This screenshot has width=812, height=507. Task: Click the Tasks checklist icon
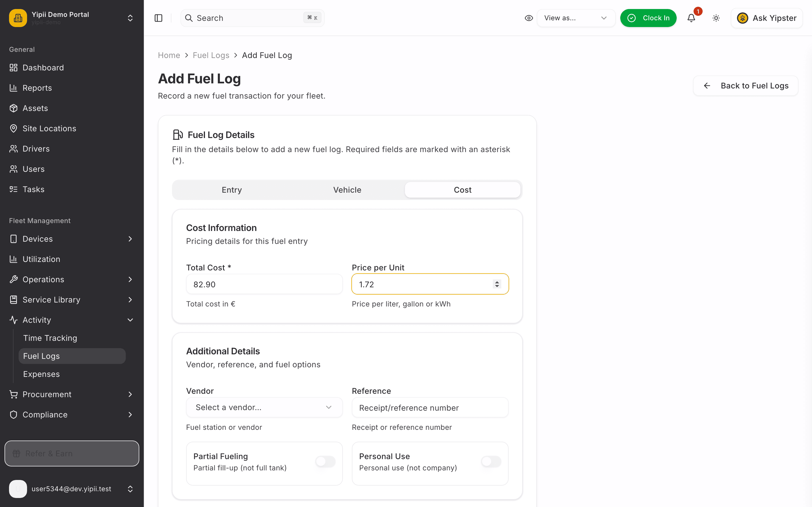tap(14, 190)
